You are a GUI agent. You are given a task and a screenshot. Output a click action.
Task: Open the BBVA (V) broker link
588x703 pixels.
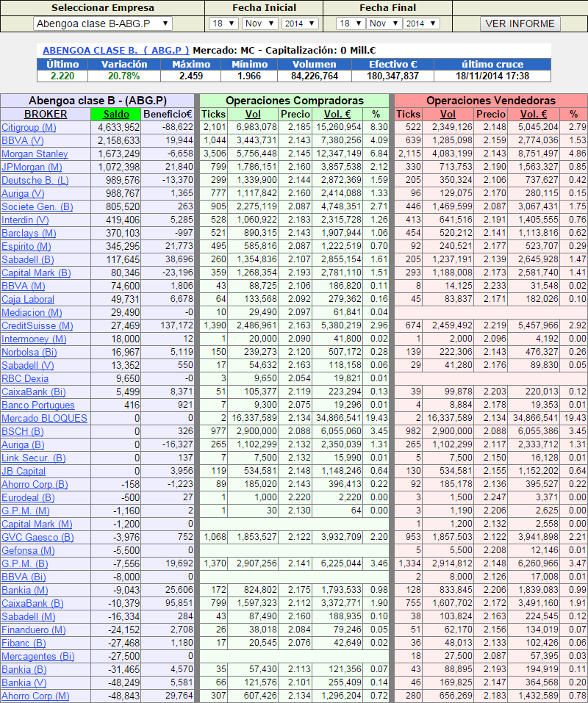point(23,141)
